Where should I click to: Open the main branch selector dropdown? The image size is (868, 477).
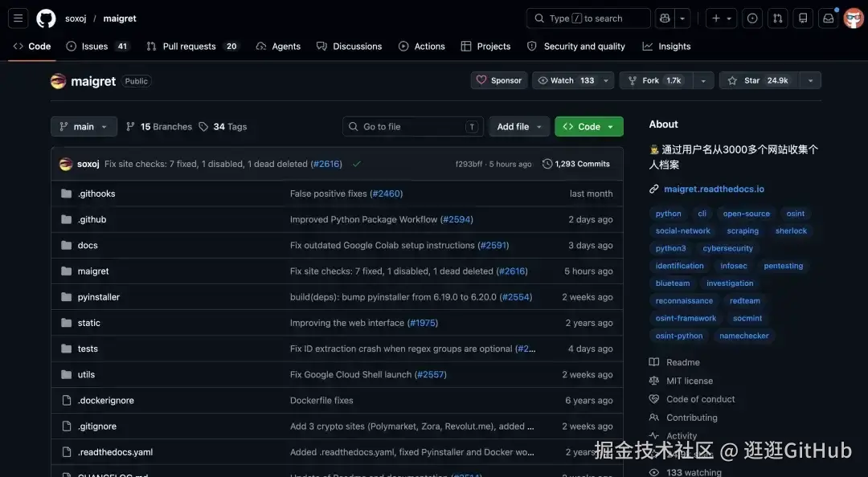[x=84, y=127]
